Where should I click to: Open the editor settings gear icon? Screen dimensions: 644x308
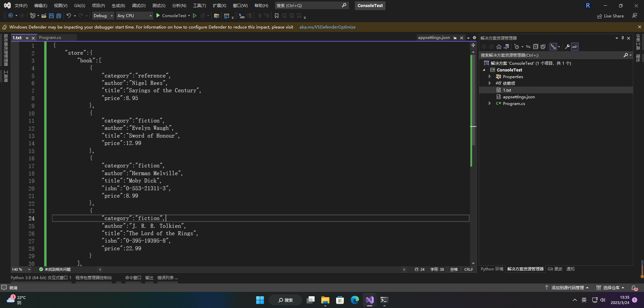474,38
